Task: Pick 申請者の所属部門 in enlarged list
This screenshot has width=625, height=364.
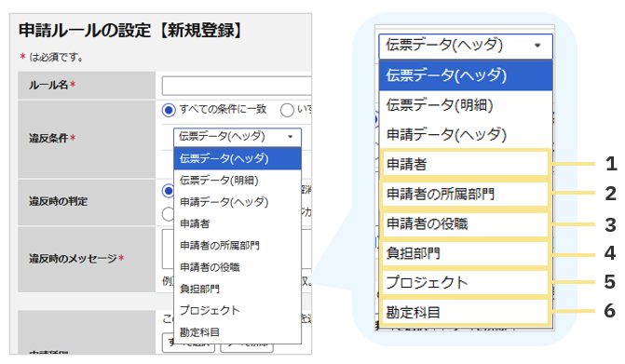Action: coord(466,194)
